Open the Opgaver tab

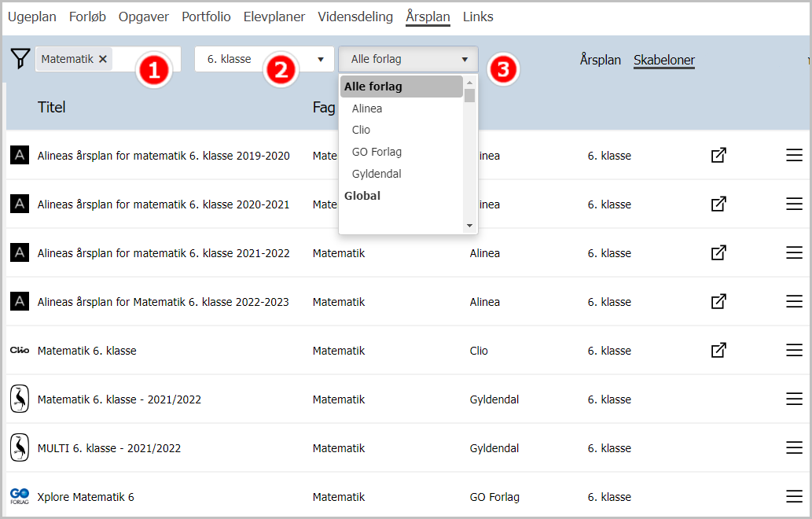(143, 17)
